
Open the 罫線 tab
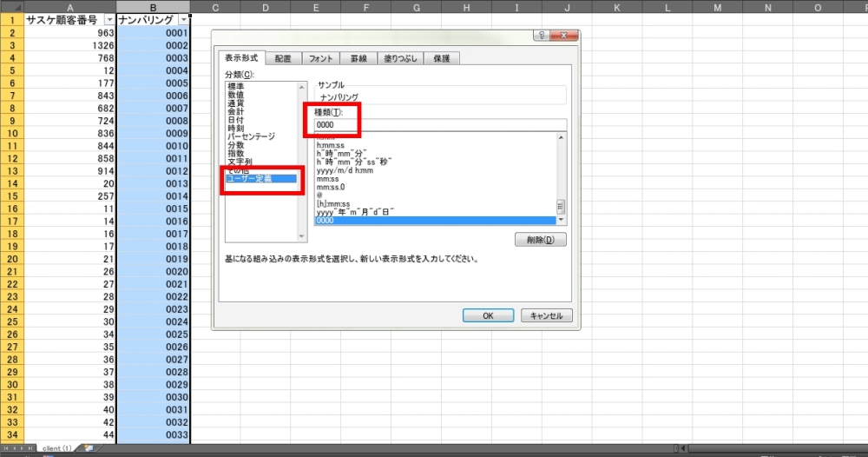coord(358,59)
